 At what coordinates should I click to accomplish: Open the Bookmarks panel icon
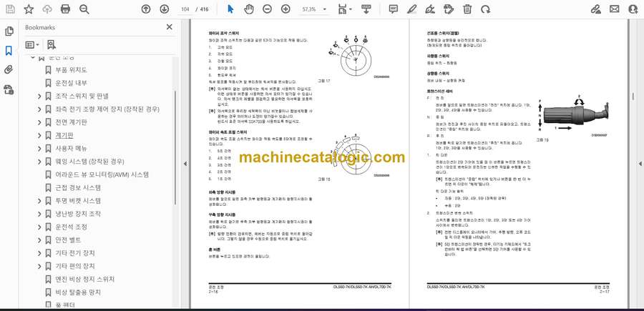9,51
